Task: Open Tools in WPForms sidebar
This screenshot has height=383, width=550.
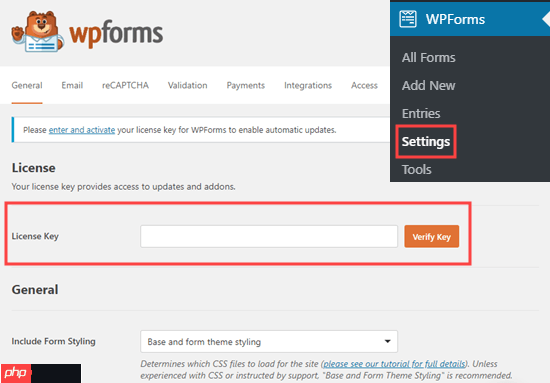Action: (x=417, y=170)
